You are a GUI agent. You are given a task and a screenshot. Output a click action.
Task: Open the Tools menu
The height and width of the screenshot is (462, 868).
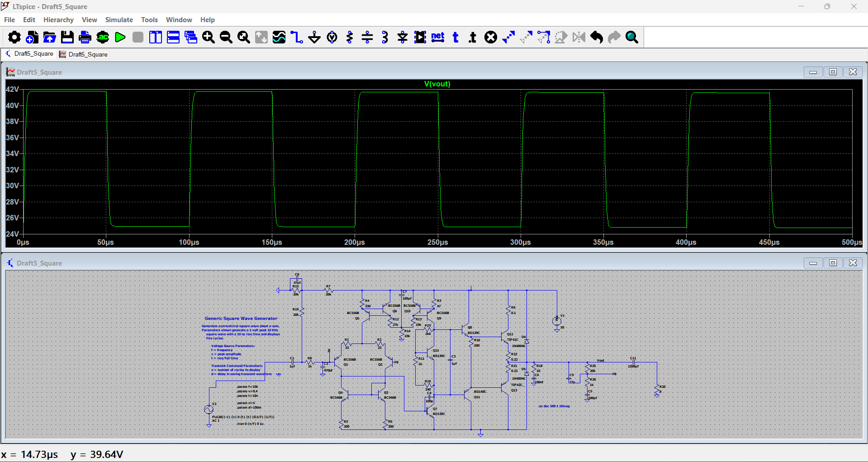[x=149, y=20]
